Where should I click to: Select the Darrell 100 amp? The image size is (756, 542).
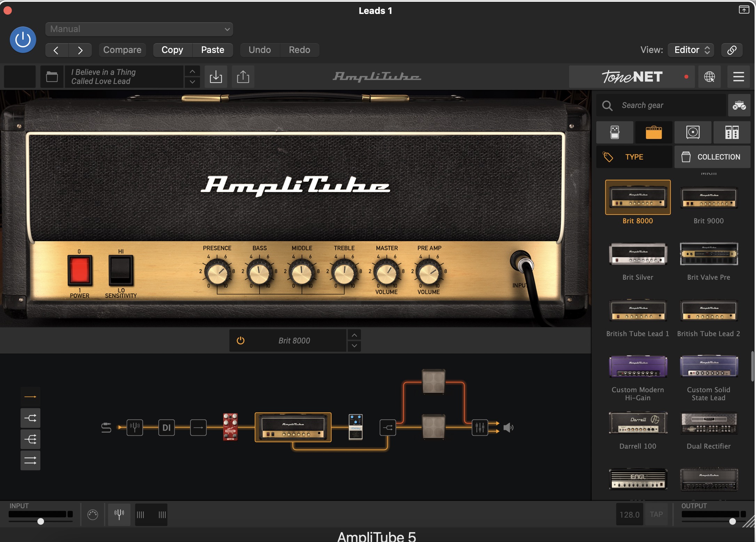pos(638,423)
